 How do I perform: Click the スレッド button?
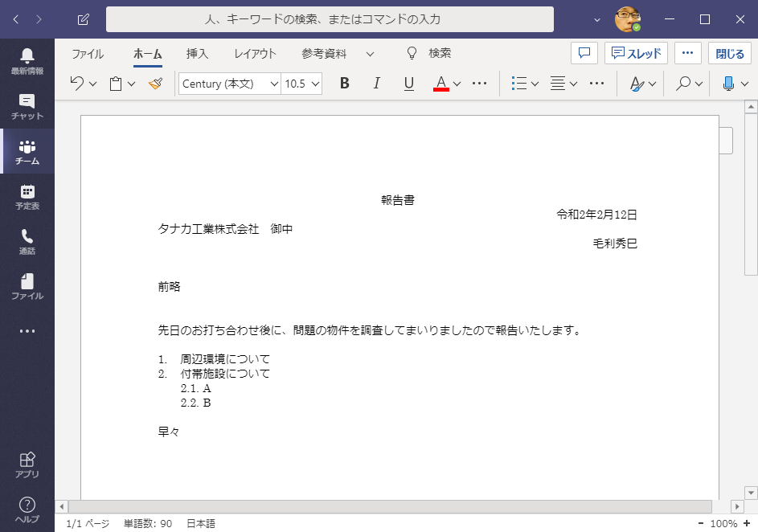tap(636, 54)
